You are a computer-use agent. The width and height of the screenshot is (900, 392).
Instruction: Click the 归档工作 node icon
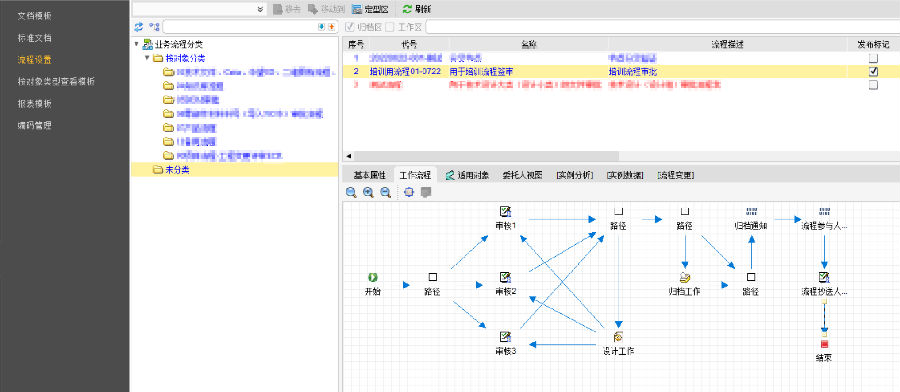coord(685,278)
